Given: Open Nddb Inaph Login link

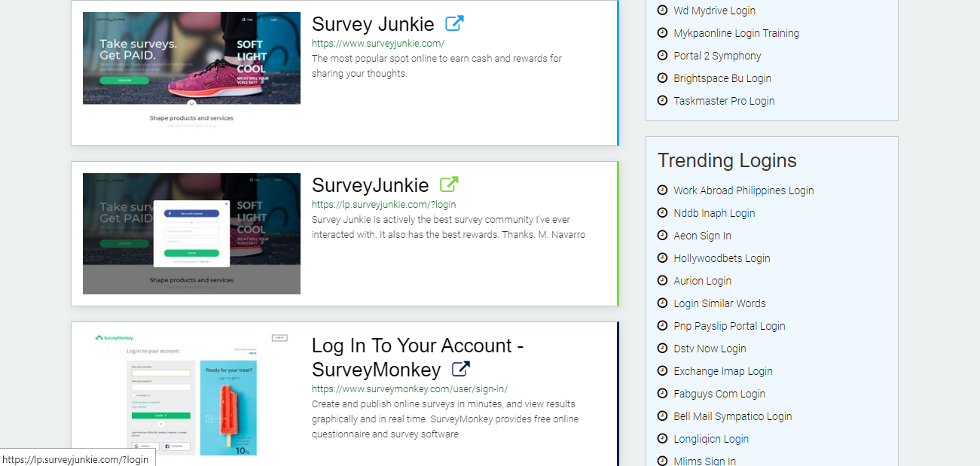Looking at the screenshot, I should (714, 213).
